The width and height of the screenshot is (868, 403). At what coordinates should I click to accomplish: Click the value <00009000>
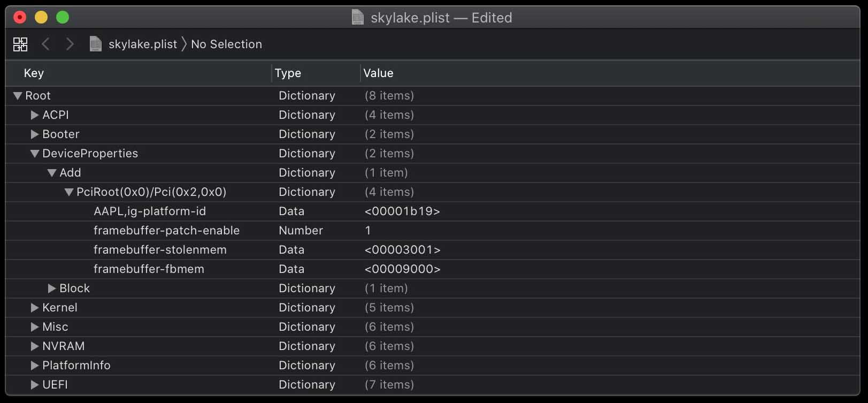(x=402, y=269)
